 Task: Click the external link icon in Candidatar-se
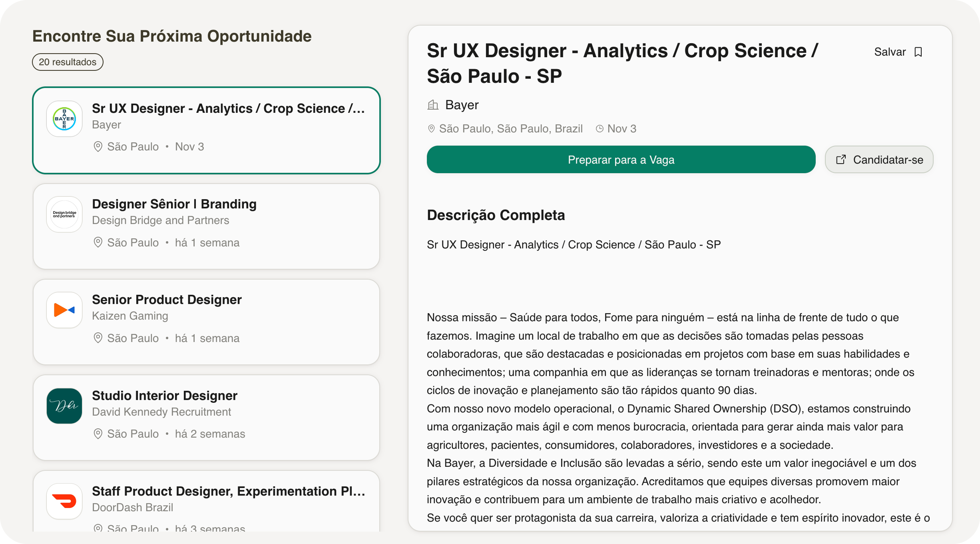[x=841, y=160]
